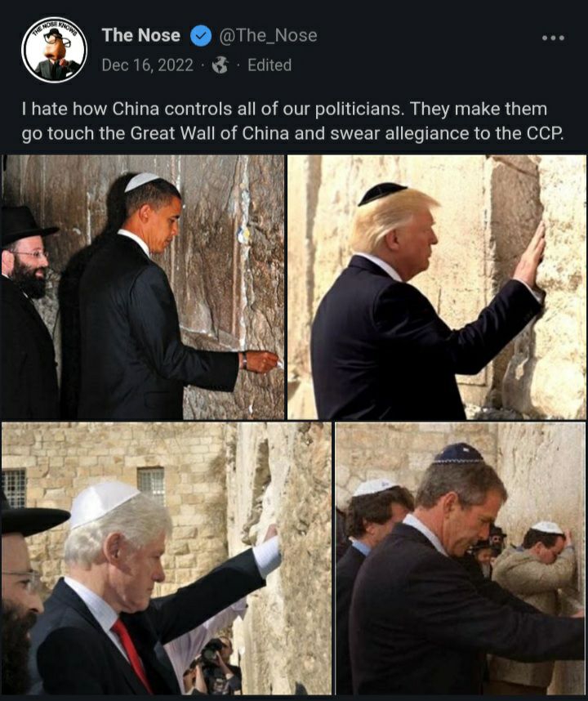
Task: Open the three-dot more options menu
Action: click(553, 38)
